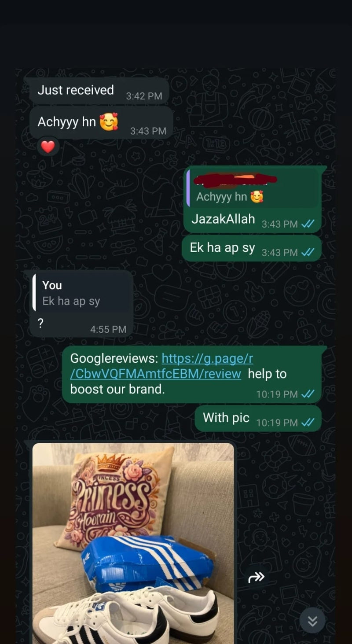Open the g.page Google review link
The width and height of the screenshot is (352, 644).
coord(162,366)
